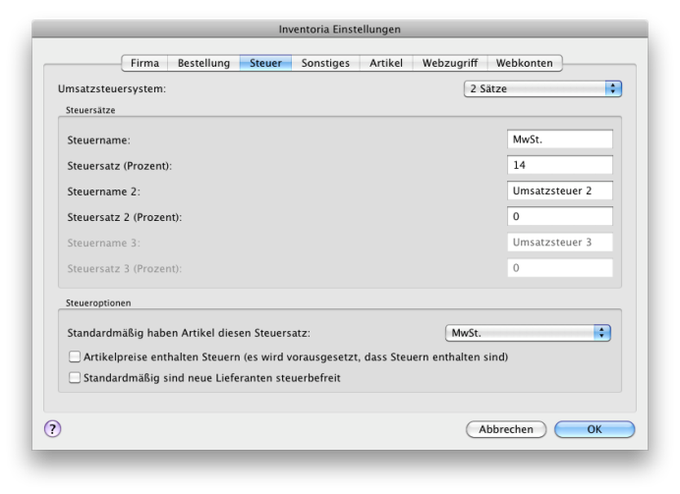Open the default Steuersatz dropdown showing MwSt.
680x494 pixels.
(528, 333)
